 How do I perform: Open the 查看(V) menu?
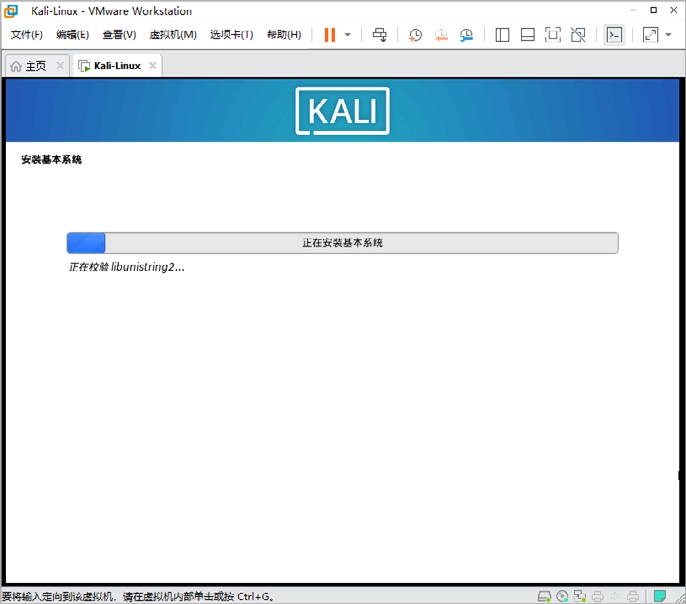pyautogui.click(x=119, y=35)
